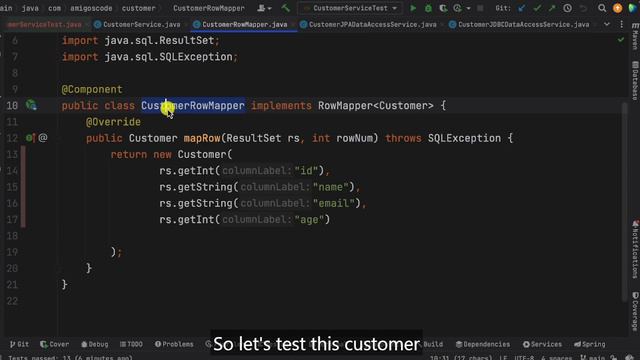The width and height of the screenshot is (640, 360).
Task: Click the 'customer' breadcrumb
Action: coord(138,8)
